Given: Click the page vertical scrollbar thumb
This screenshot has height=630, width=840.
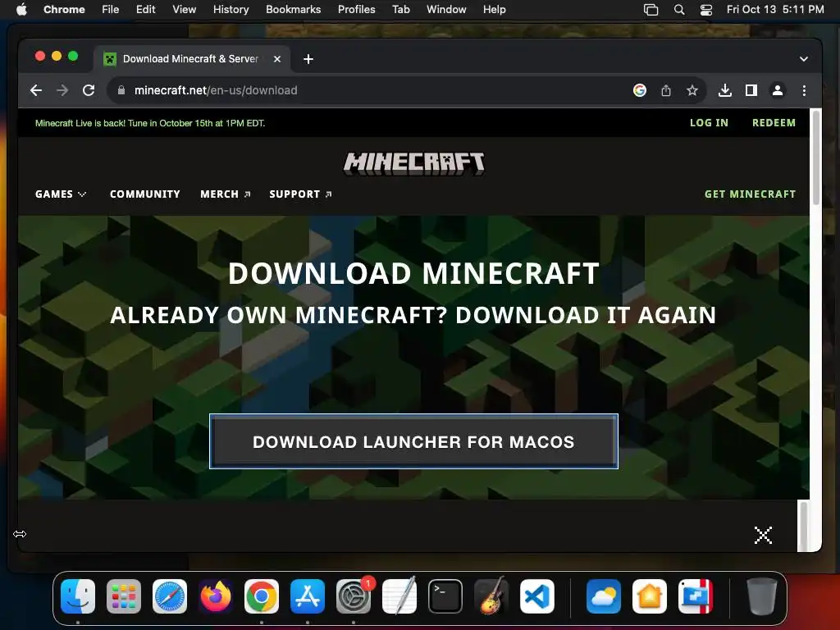Looking at the screenshot, I should [815, 157].
